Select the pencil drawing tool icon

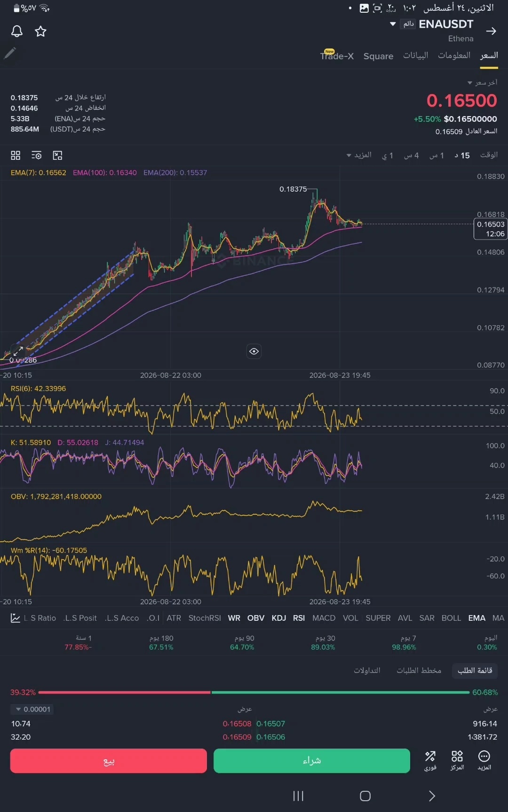(x=10, y=53)
